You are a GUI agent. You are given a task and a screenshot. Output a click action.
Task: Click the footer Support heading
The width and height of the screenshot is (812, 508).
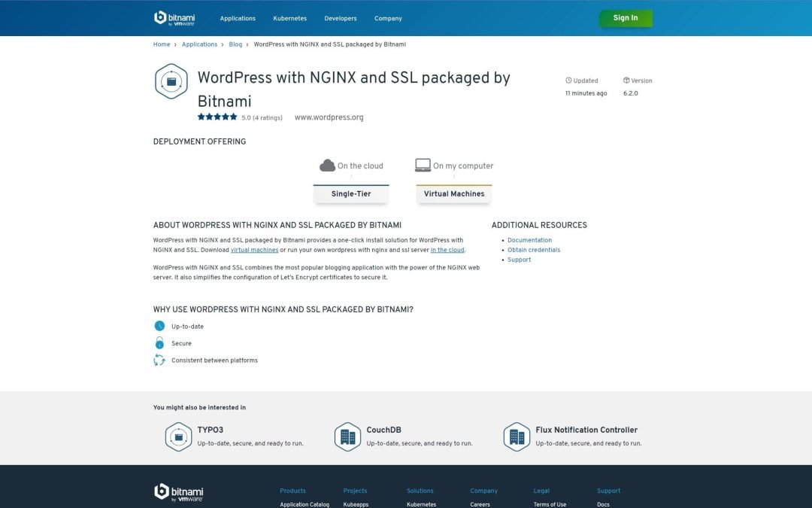click(x=608, y=491)
